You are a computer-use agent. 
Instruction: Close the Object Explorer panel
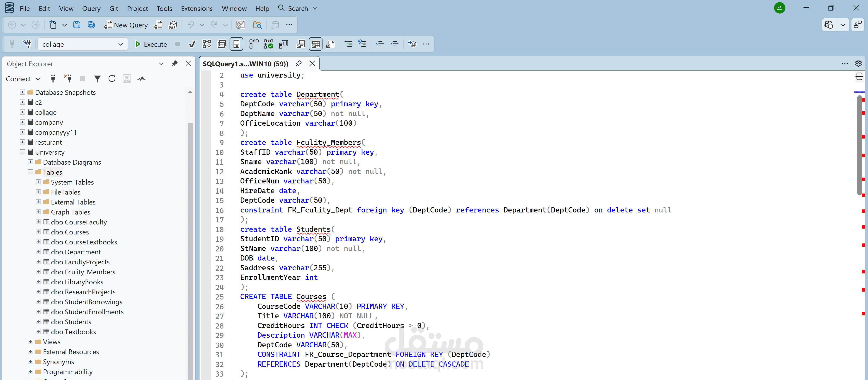click(188, 63)
